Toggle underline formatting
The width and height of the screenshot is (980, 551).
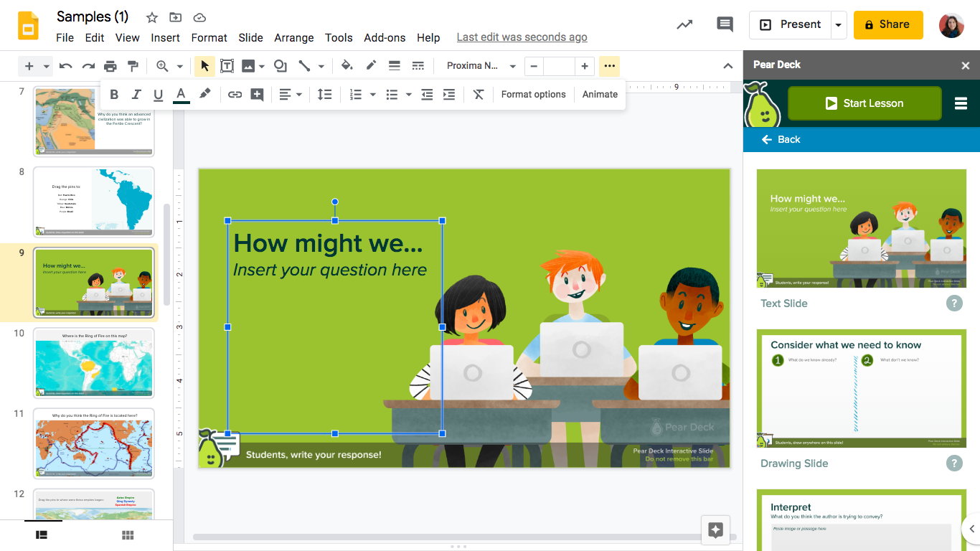coord(158,94)
